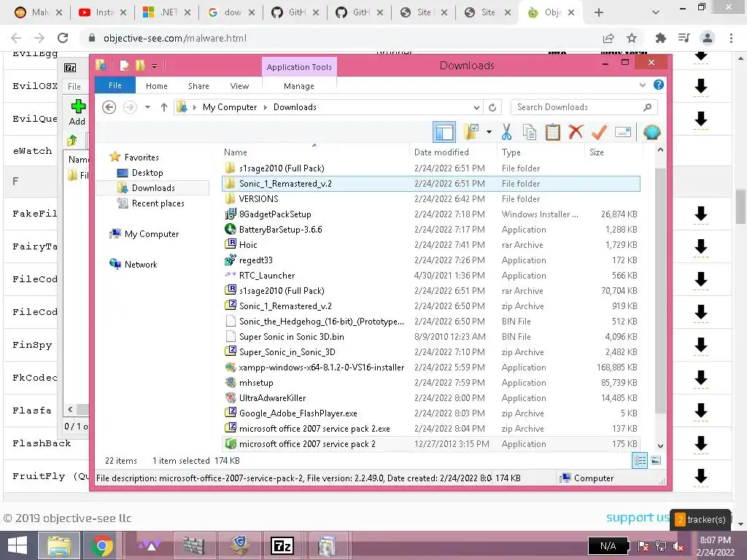Expand the ribbon with the chevron

(x=642, y=85)
